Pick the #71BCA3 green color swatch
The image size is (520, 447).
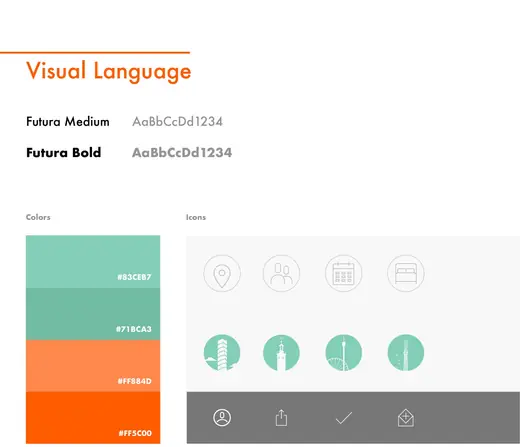tap(93, 314)
